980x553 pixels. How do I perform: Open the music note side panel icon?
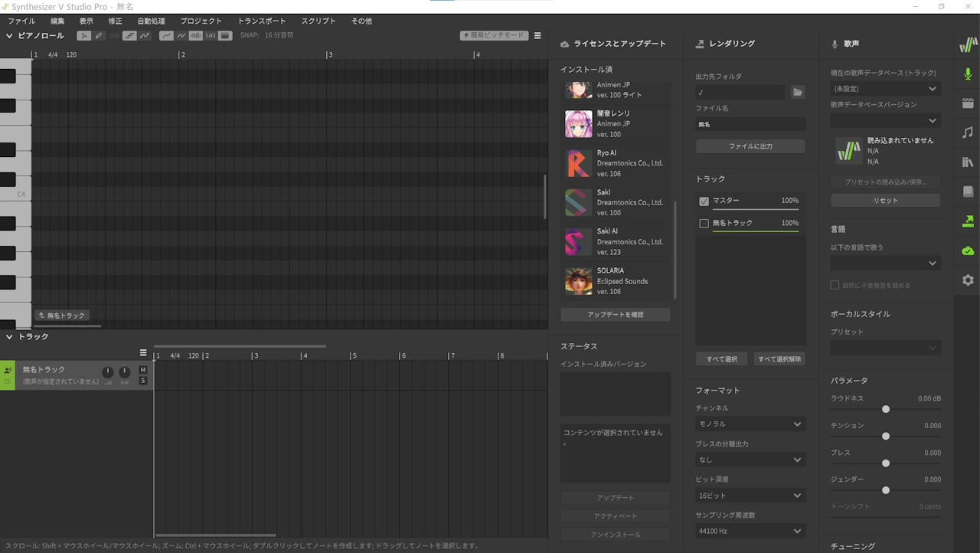pos(968,133)
